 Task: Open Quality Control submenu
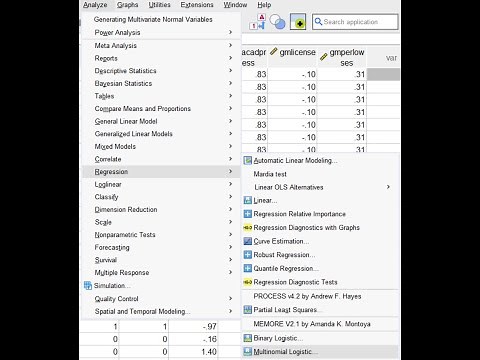click(161, 299)
